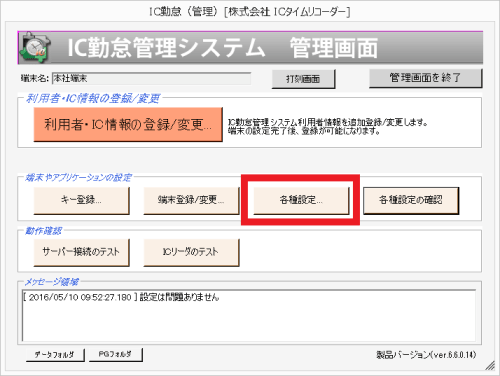Click the 端末やアプリケーションの設定 group label
The image size is (500, 376).
[x=79, y=178]
